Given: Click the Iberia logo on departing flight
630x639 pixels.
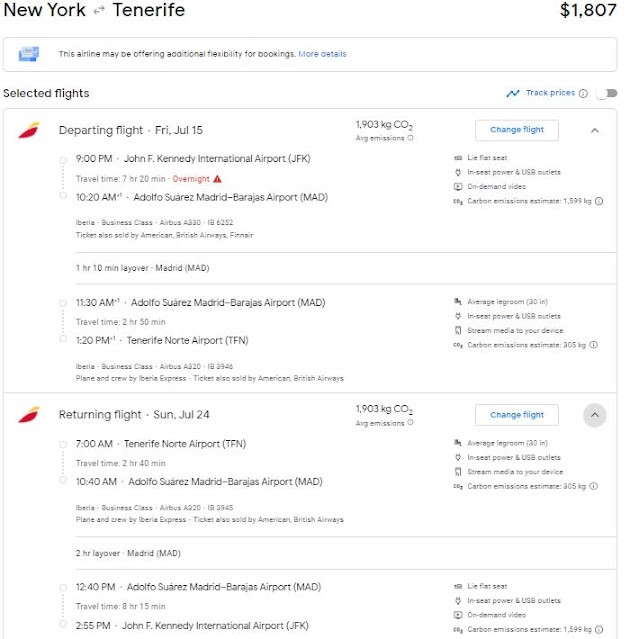Looking at the screenshot, I should 29,130.
